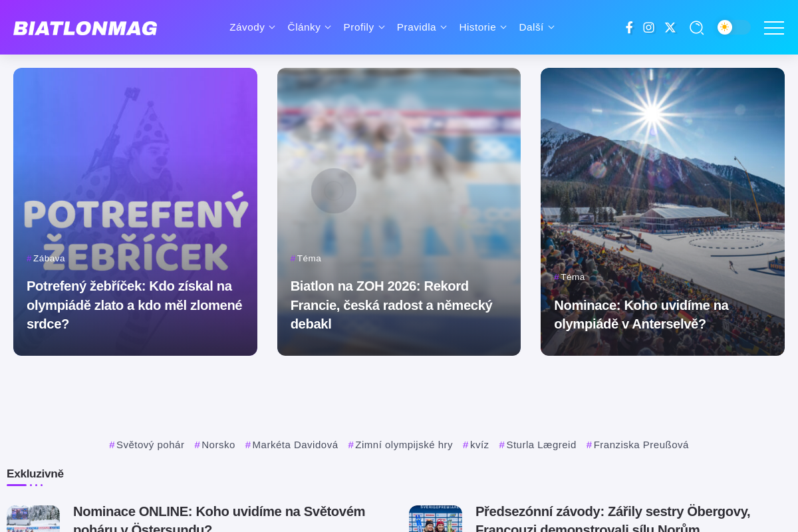Select the Markéta Davidová tag
This screenshot has height=532, width=798.
tap(292, 445)
